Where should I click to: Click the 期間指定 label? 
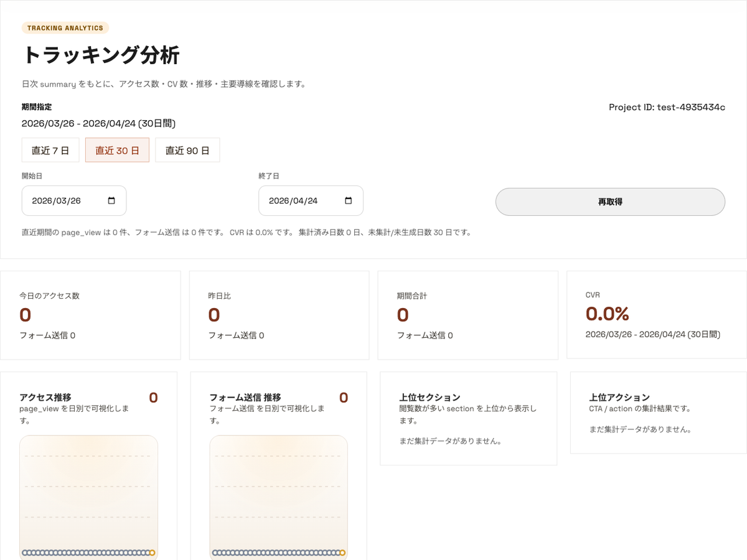[x=37, y=107]
